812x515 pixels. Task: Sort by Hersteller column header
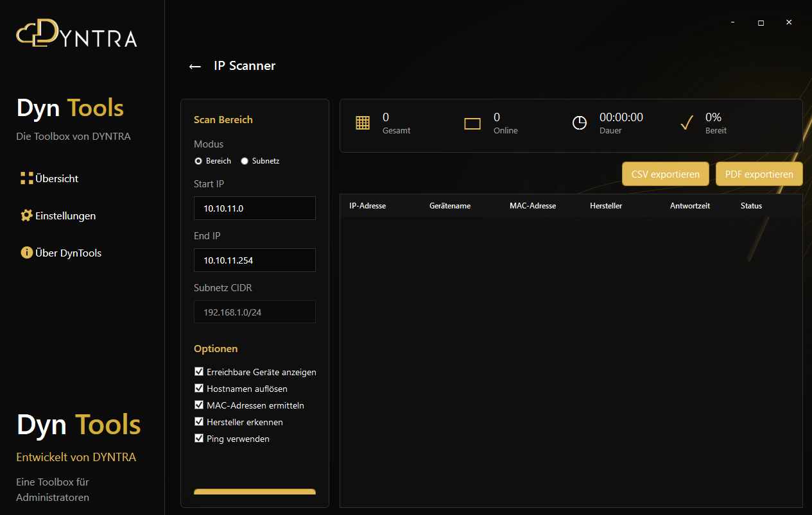606,206
